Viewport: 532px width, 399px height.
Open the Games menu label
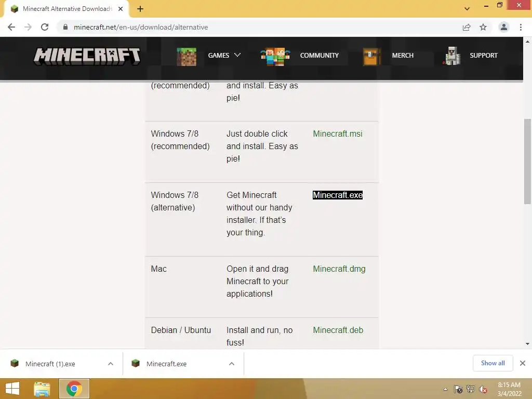(219, 55)
